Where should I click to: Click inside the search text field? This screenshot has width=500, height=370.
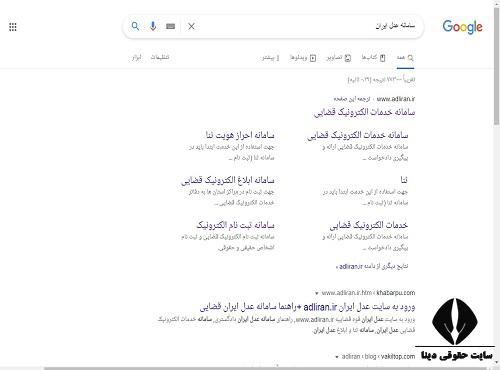[x=305, y=26]
